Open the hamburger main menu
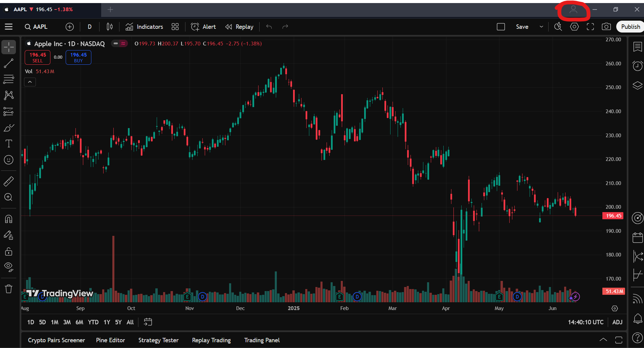The image size is (644, 348). pyautogui.click(x=9, y=27)
